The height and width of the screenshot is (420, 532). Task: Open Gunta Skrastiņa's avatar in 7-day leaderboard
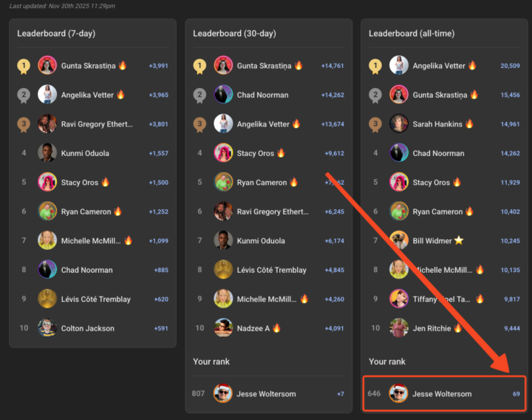[x=47, y=65]
